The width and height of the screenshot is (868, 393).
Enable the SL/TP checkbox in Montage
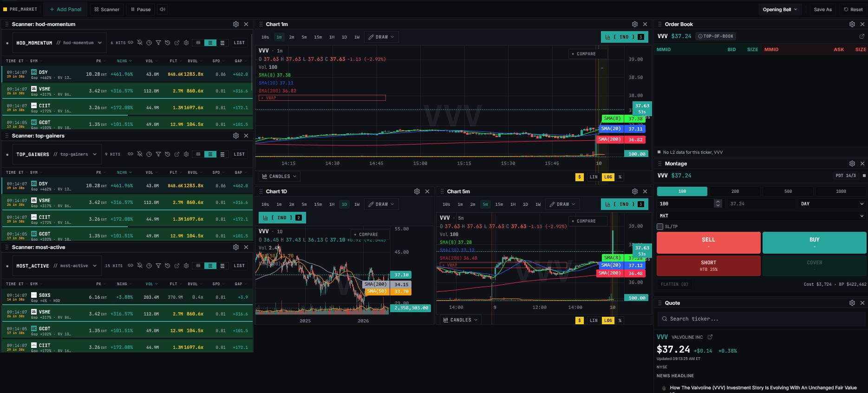660,227
